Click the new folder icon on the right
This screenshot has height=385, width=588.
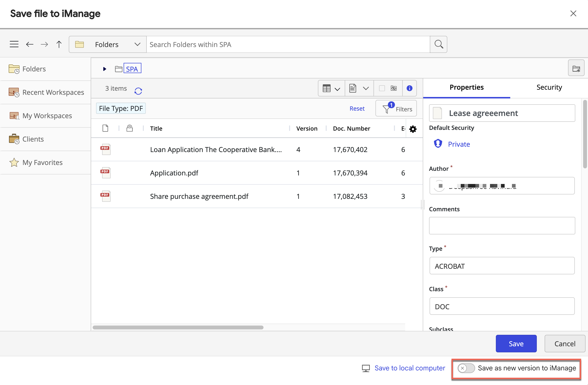tap(576, 68)
